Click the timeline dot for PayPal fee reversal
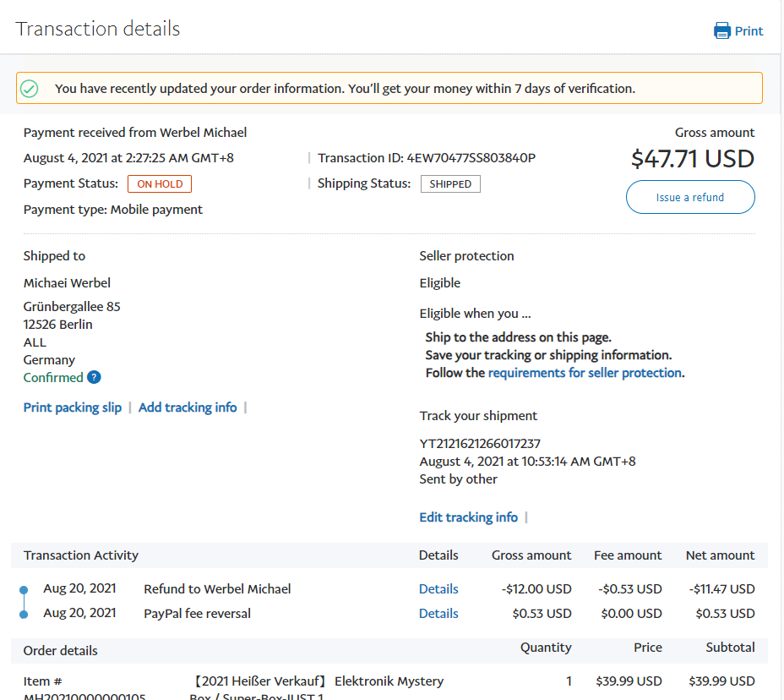 click(24, 614)
